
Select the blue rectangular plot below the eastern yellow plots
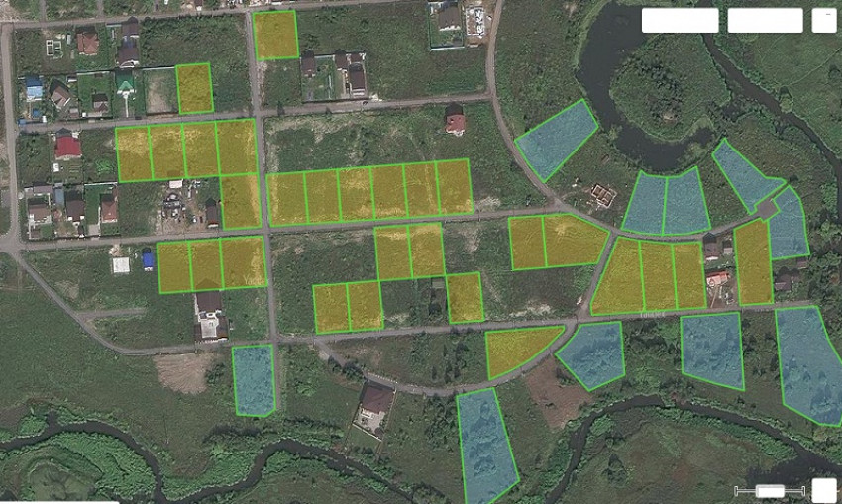click(712, 350)
